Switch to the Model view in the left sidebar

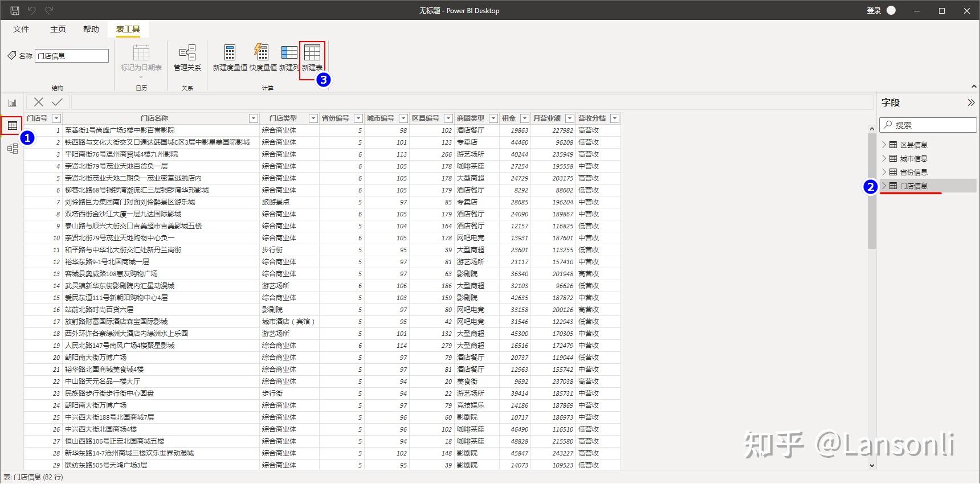12,149
